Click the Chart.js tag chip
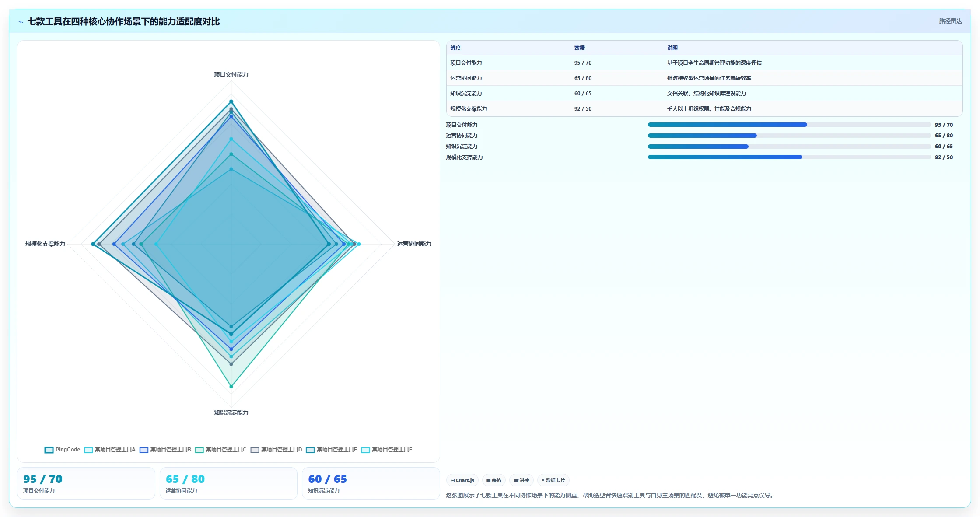Image resolution: width=980 pixels, height=517 pixels. coord(462,480)
